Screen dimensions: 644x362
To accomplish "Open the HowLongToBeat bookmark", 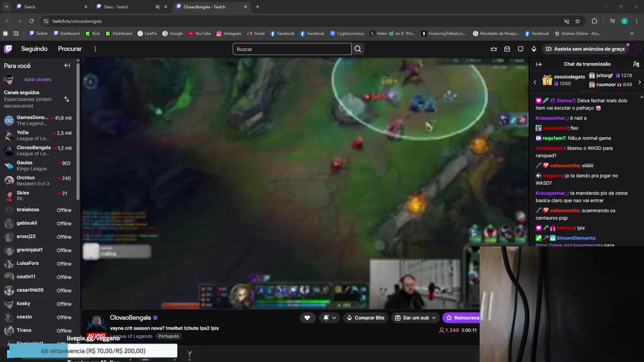I will pos(444,34).
